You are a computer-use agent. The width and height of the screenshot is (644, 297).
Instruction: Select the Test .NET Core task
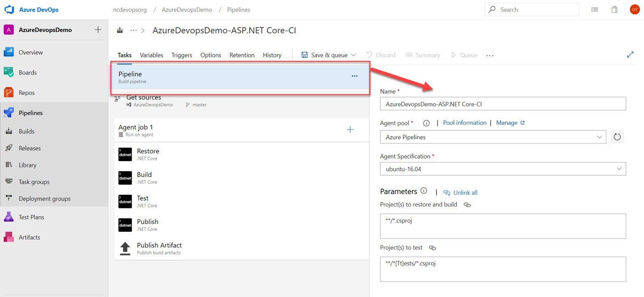[241, 201]
